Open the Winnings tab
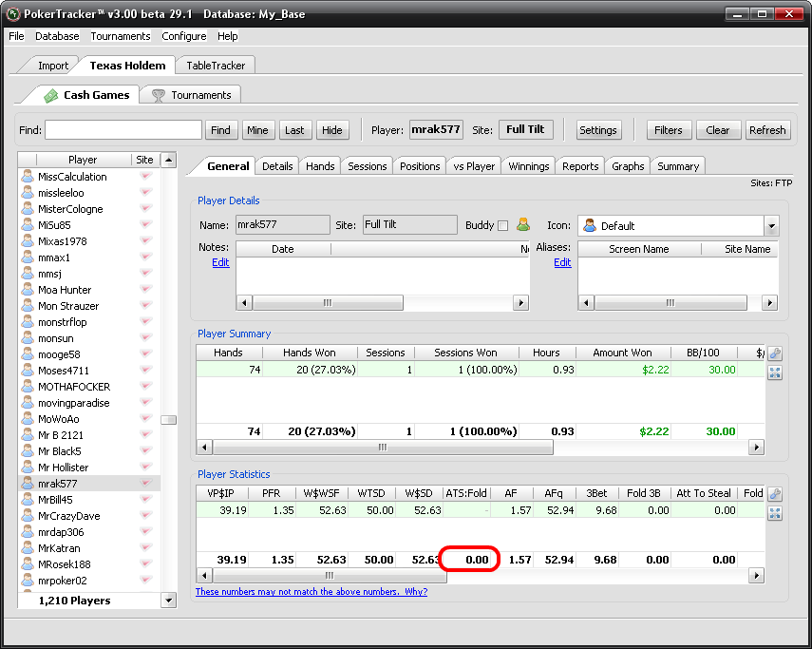Viewport: 812px width, 649px height. (529, 166)
